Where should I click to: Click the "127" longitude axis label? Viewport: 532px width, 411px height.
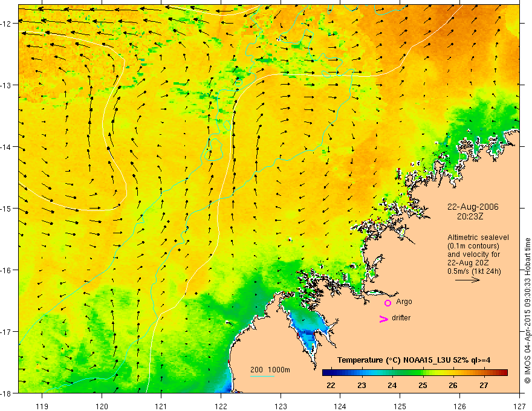(519, 407)
